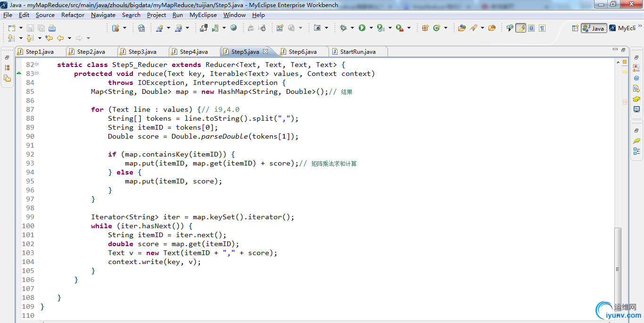Click the context.write(key, v) code line
The image size is (644, 323).
tap(155, 262)
